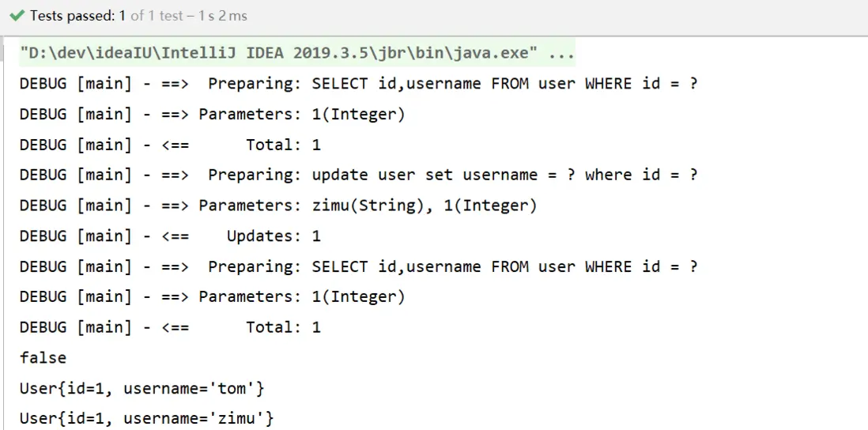Screen dimensions: 868x430
Task: Click the User output with username 'zimu'
Action: [x=147, y=418]
